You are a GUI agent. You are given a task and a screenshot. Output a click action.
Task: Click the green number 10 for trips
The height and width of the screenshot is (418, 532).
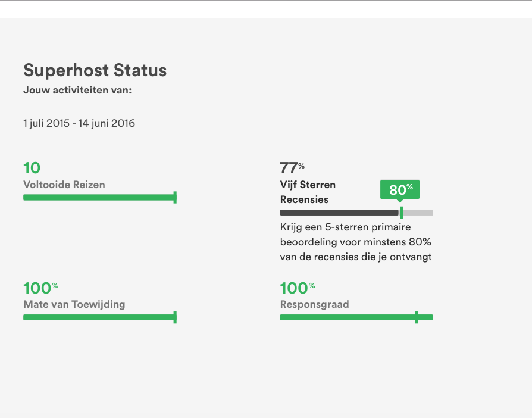(x=32, y=168)
